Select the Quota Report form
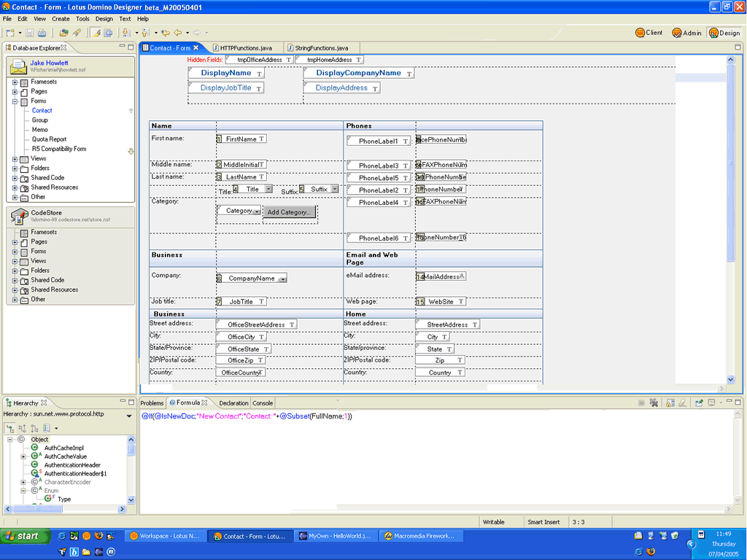747x560 pixels. pos(49,139)
